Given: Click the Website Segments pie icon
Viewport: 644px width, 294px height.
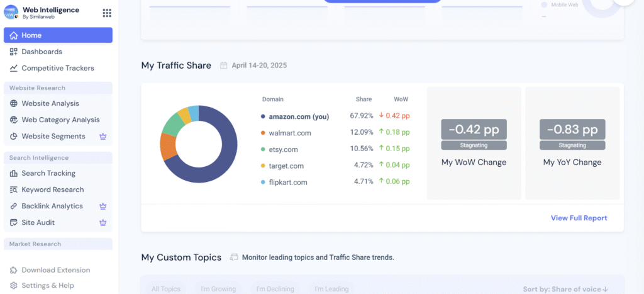Looking at the screenshot, I should 14,136.
